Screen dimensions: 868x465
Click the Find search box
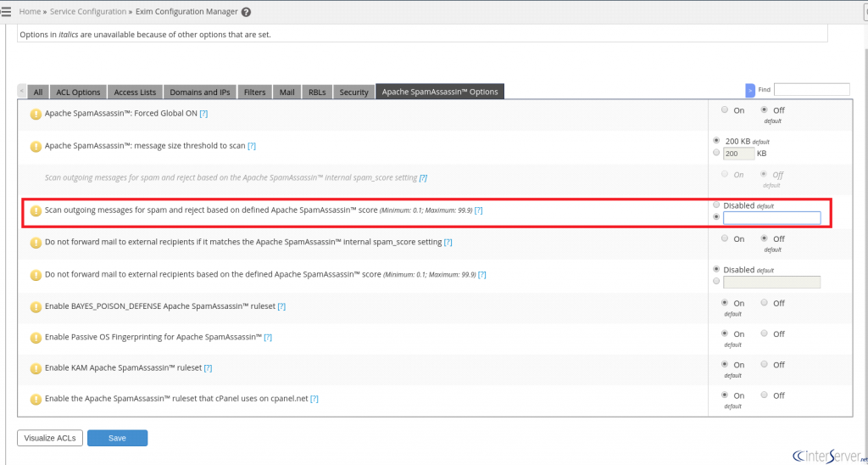[811, 89]
